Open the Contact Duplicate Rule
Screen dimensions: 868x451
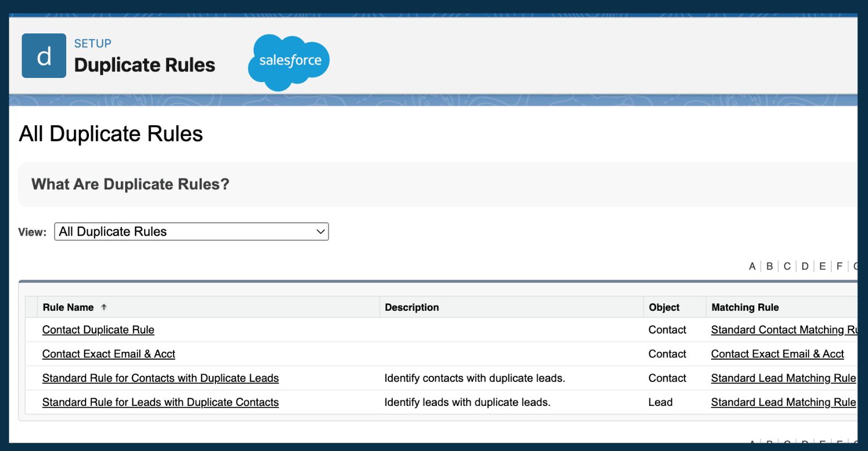(x=98, y=330)
